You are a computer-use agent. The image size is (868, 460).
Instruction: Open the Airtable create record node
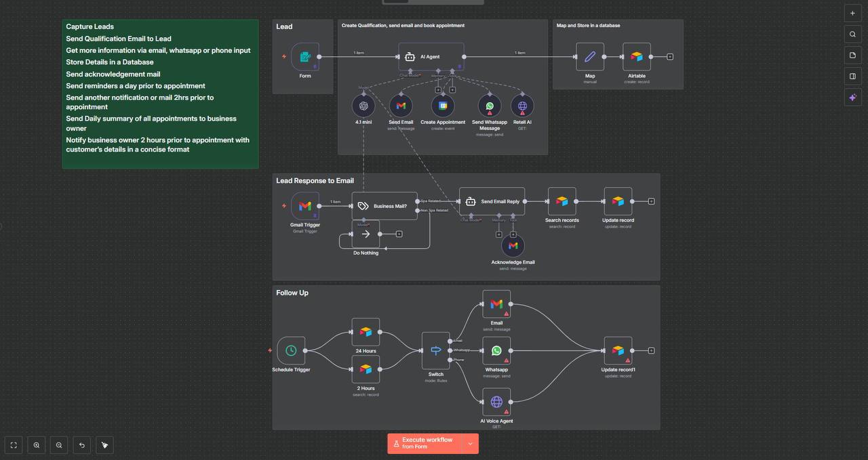637,57
